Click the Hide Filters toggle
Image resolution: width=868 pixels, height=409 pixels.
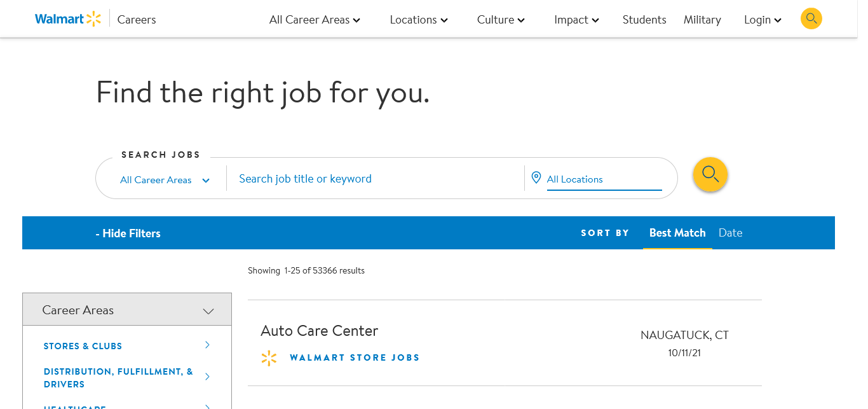click(128, 233)
